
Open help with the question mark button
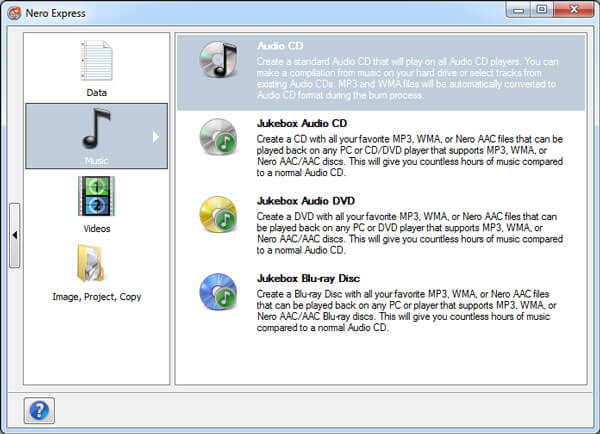[x=38, y=410]
